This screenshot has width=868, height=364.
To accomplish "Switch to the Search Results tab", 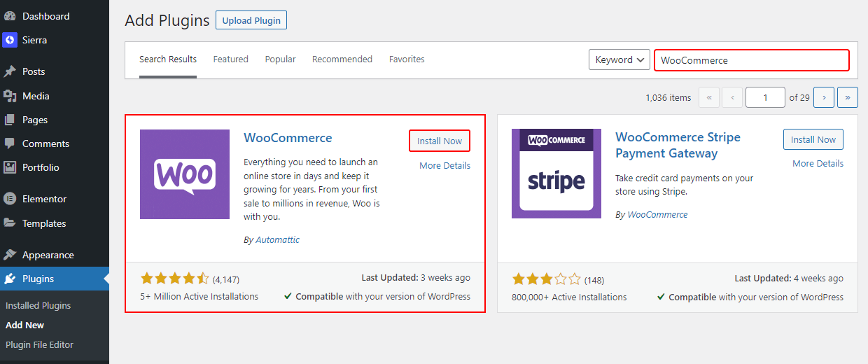I will 168,59.
